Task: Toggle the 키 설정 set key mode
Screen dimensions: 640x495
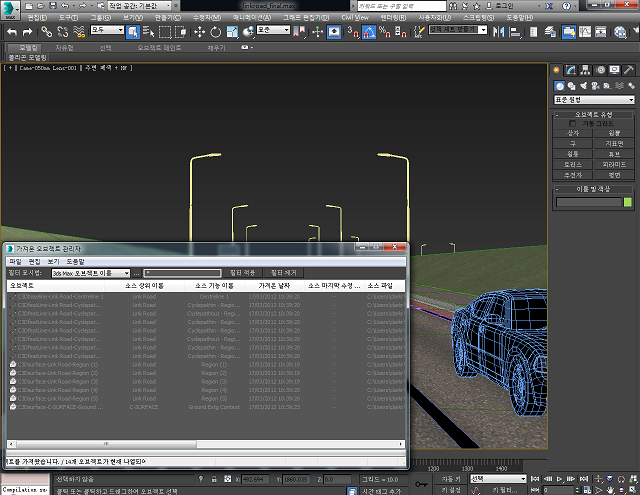Action: [x=451, y=490]
